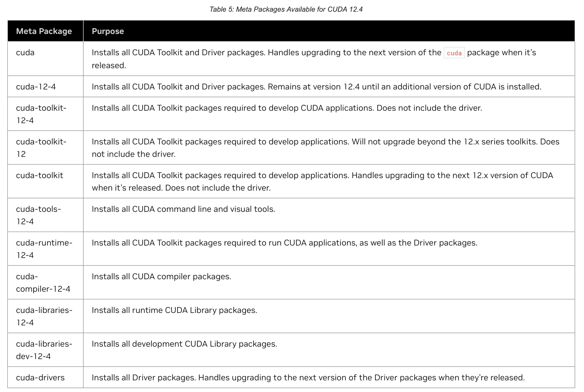Select the "cuda-12-4" package name cell
Screen dimensions: 584x392
tap(36, 87)
